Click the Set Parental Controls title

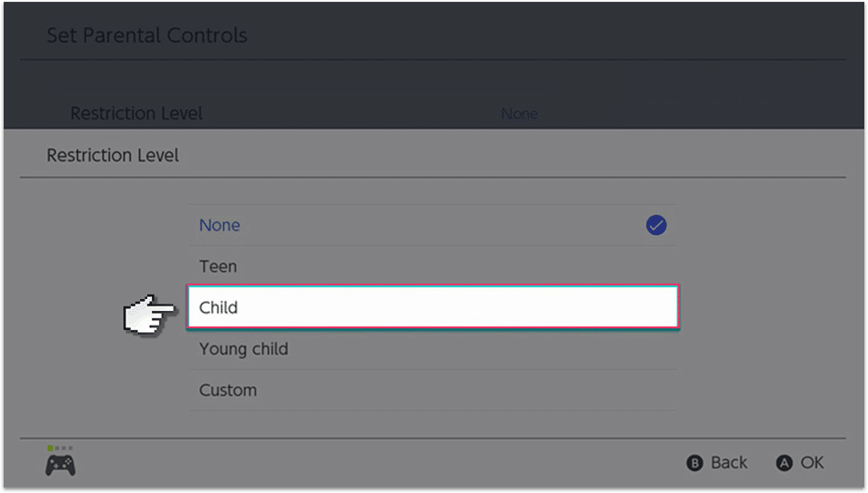[x=146, y=37]
